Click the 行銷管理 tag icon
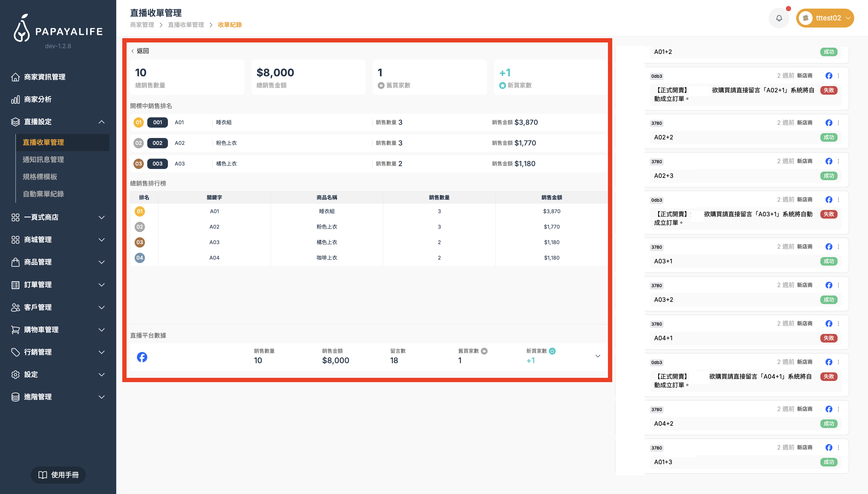Image resolution: width=868 pixels, height=494 pixels. (15, 352)
